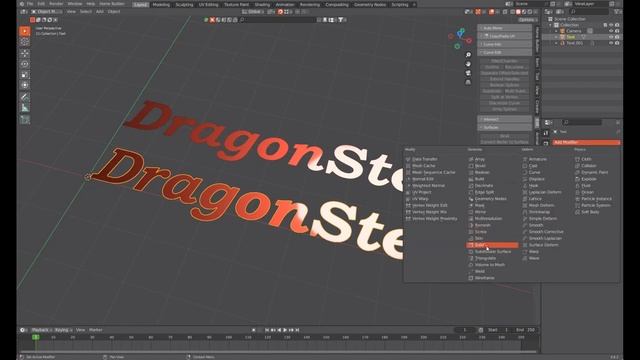Toggle render camera icon for Text.001 row

[617, 43]
